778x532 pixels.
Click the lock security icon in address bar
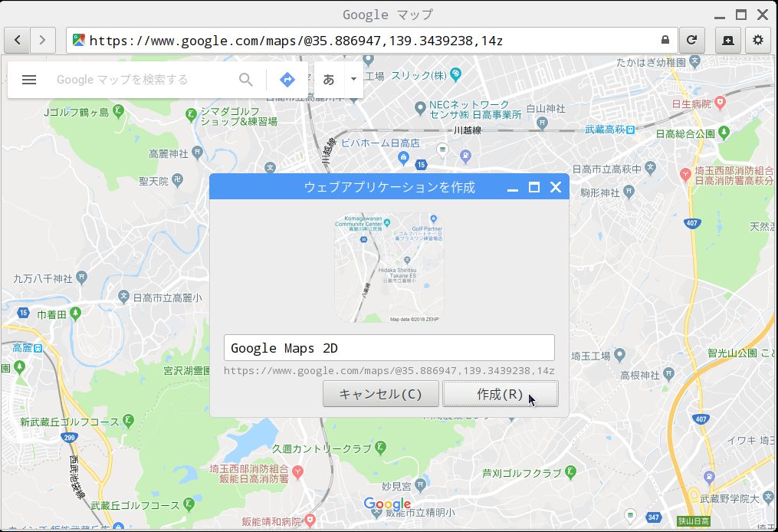coord(665,40)
